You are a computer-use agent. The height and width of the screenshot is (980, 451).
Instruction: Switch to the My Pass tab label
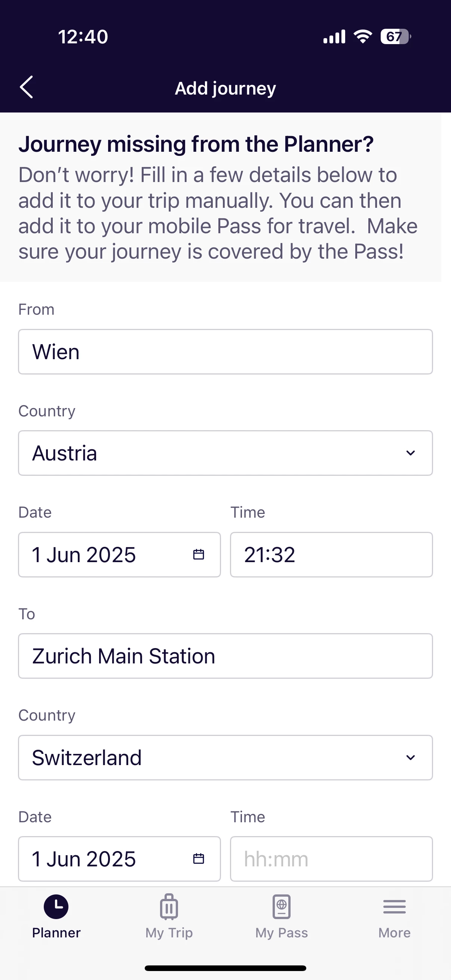click(x=282, y=933)
